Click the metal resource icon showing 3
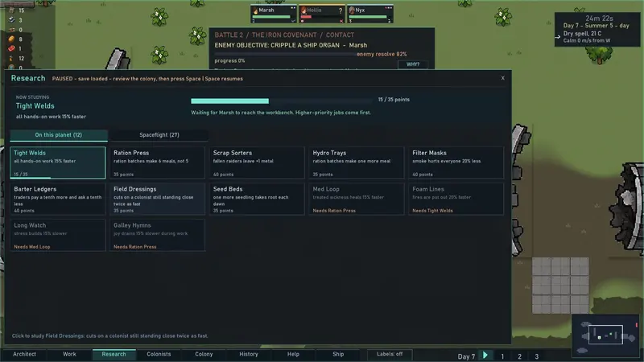Screen dimensions: 644x362 click(x=11, y=19)
